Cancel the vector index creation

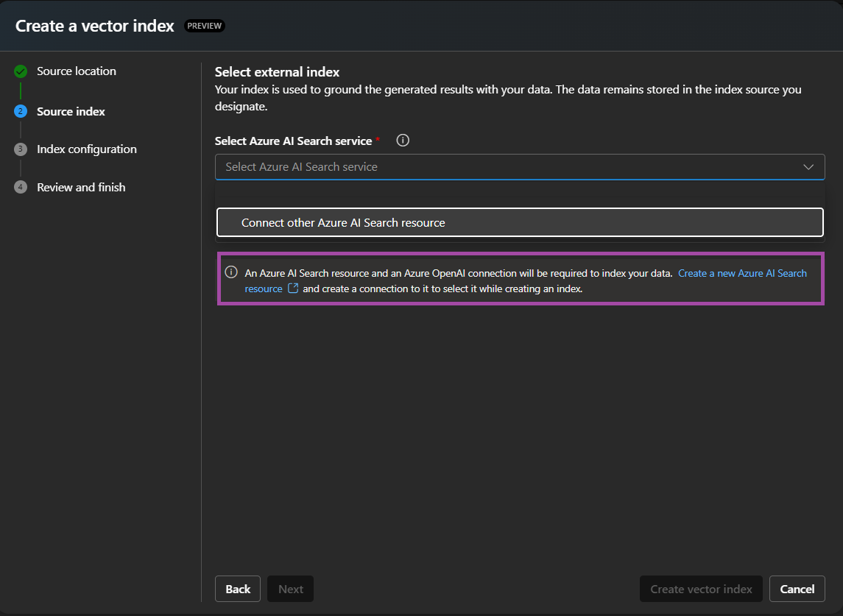[x=797, y=589]
